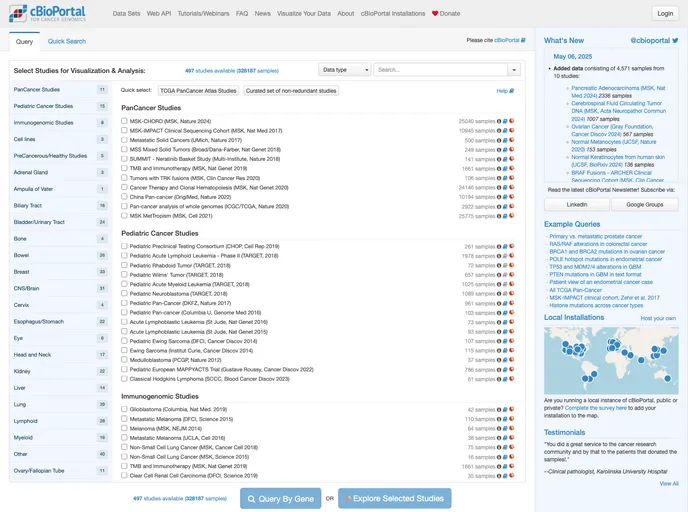
Task: Click the info icon for Metastatic Solid Cancers
Action: pos(499,140)
